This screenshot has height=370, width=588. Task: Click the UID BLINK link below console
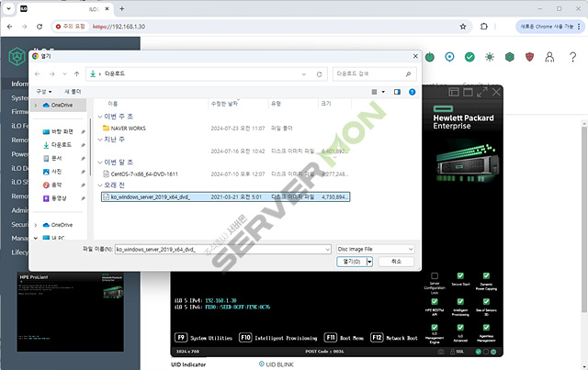click(x=276, y=364)
